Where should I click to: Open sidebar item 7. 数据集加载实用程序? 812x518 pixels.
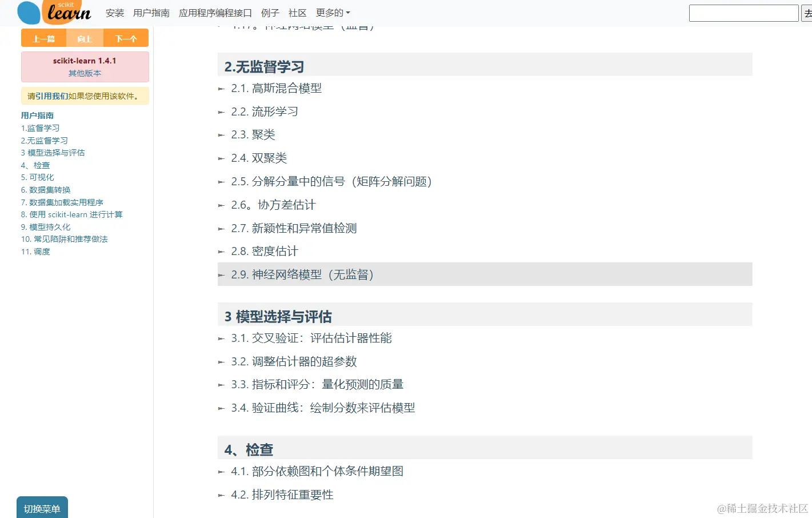pos(62,202)
